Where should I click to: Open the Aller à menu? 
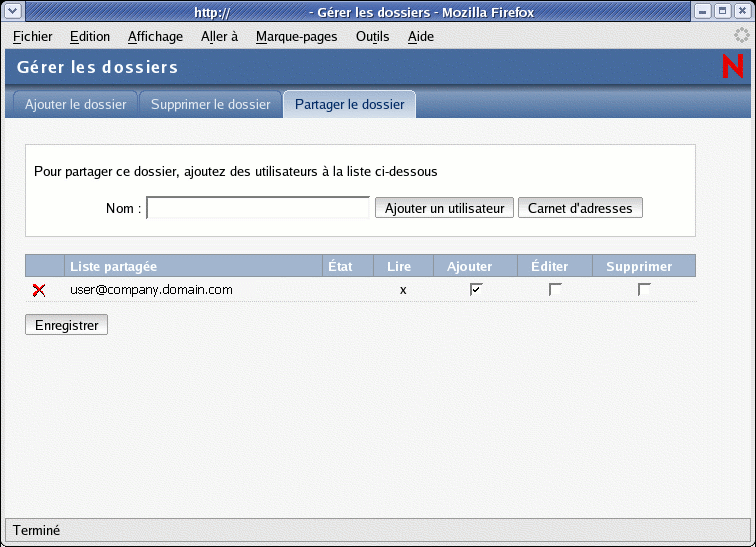point(219,37)
